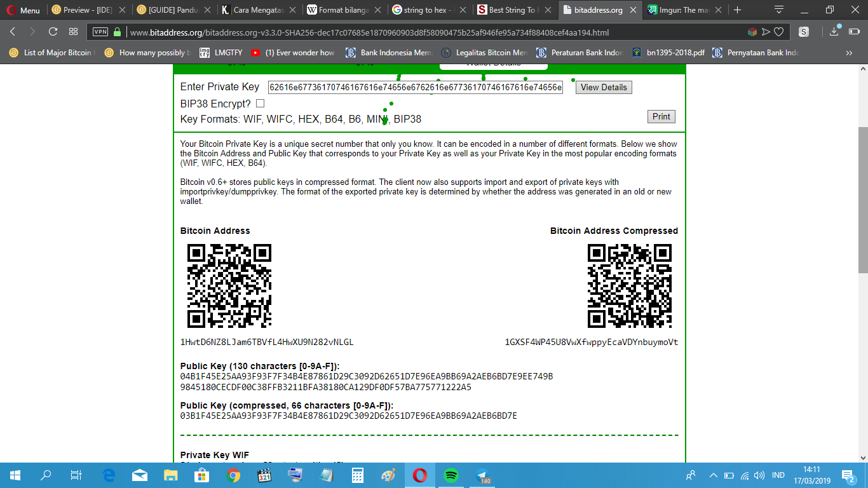Viewport: 868px width, 488px height.
Task: Open Windows taskbar search
Action: click(46, 475)
